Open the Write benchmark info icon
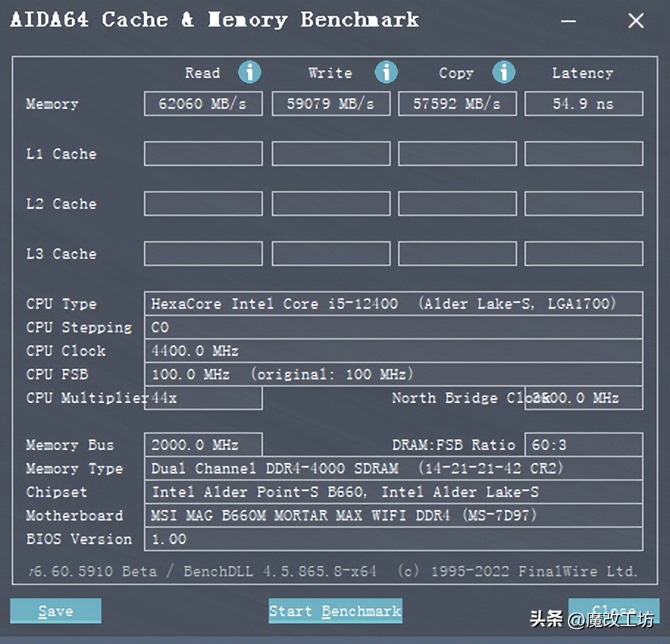 (x=386, y=73)
